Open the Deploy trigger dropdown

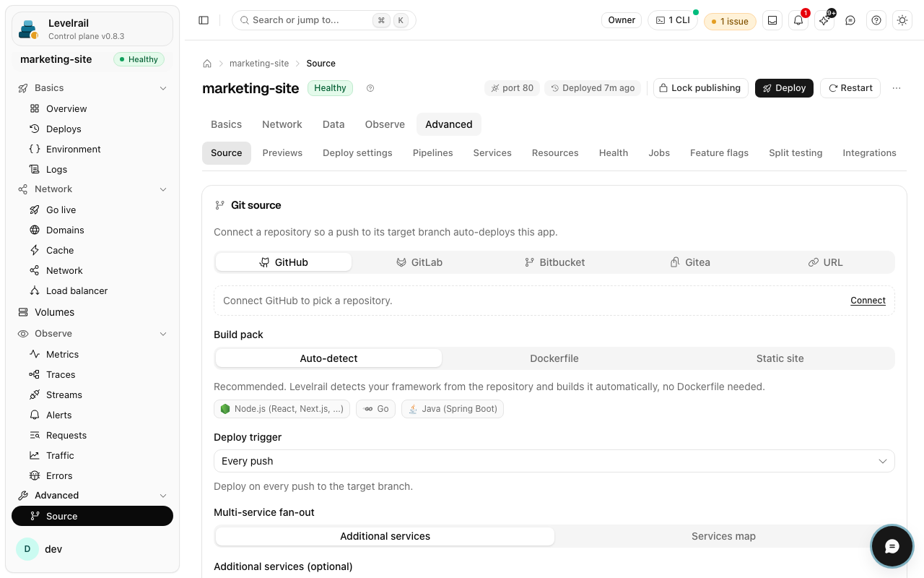(554, 461)
